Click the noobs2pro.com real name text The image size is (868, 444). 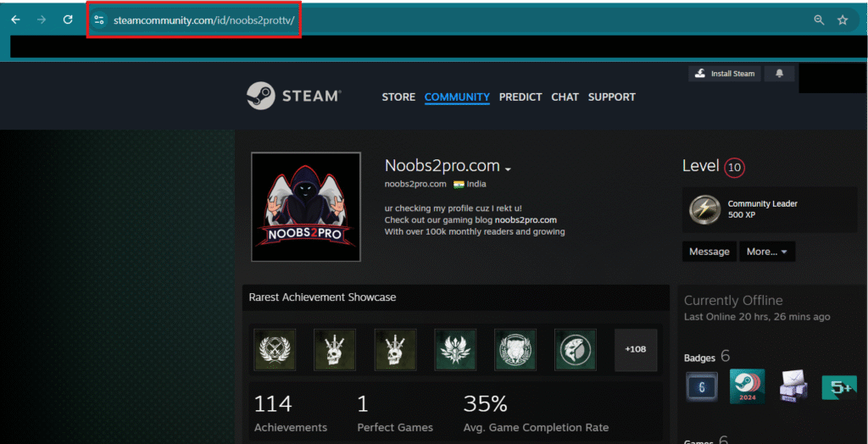coord(415,184)
